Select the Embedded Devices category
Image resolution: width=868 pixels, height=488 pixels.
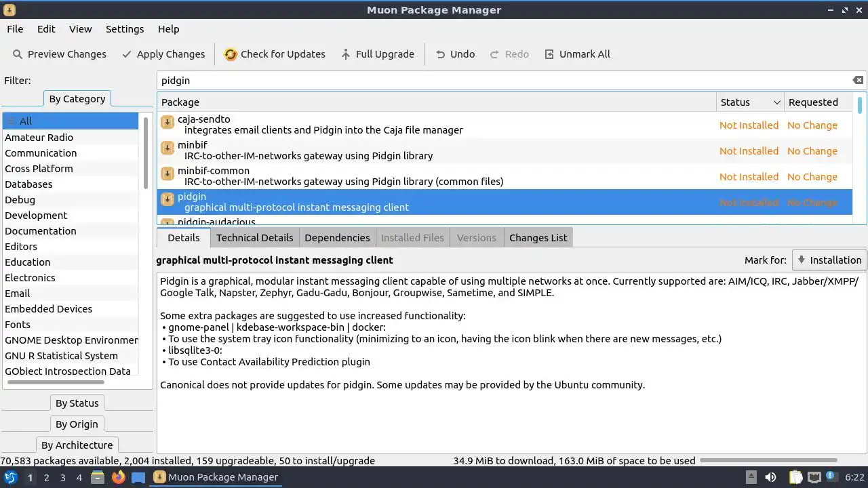coord(70,308)
